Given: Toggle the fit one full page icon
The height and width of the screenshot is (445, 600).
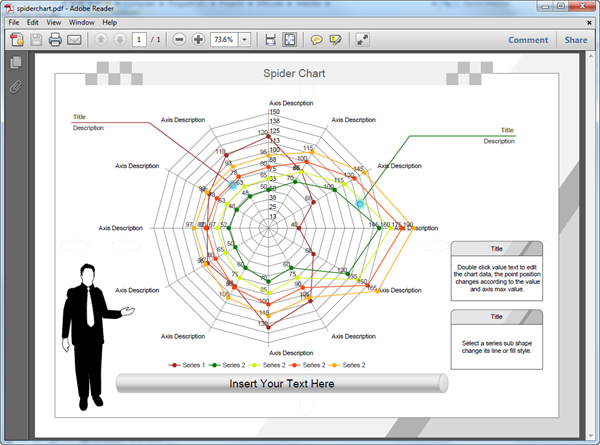Looking at the screenshot, I should (x=290, y=39).
